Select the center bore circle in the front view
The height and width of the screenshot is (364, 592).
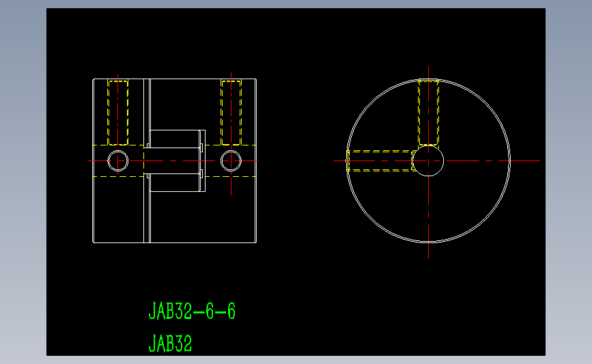(x=428, y=161)
